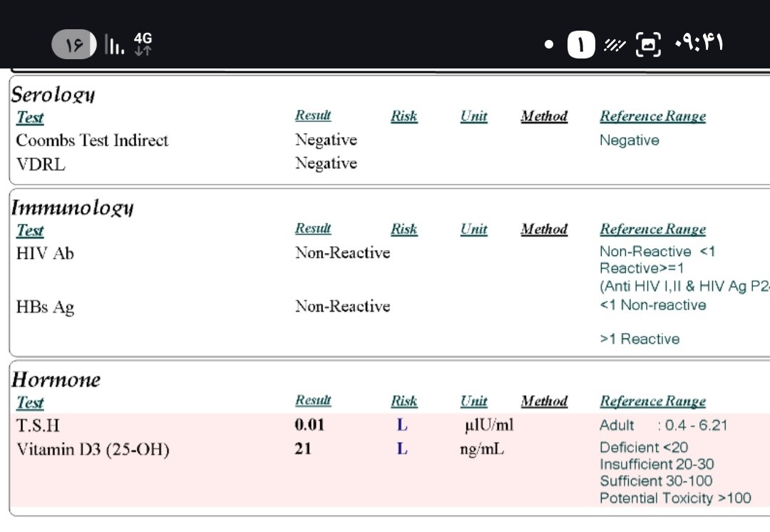Click the Risk header in Serology table
The height and width of the screenshot is (532, 770).
pos(404,116)
